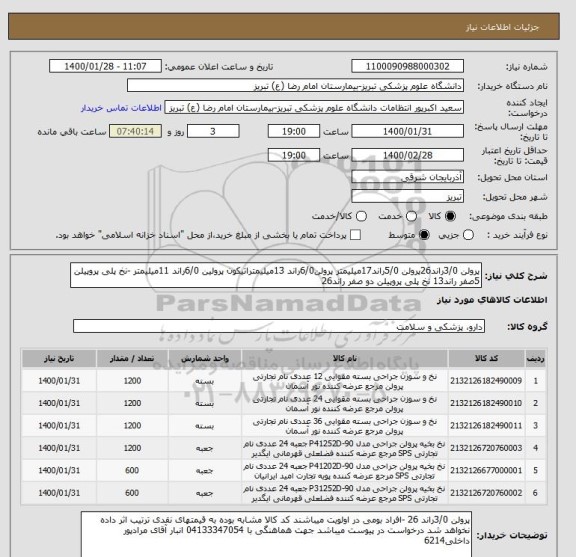Screen dimensions: 576x557
Task: Click the delivery province field آذربایجان شرقی
Action: (x=407, y=177)
